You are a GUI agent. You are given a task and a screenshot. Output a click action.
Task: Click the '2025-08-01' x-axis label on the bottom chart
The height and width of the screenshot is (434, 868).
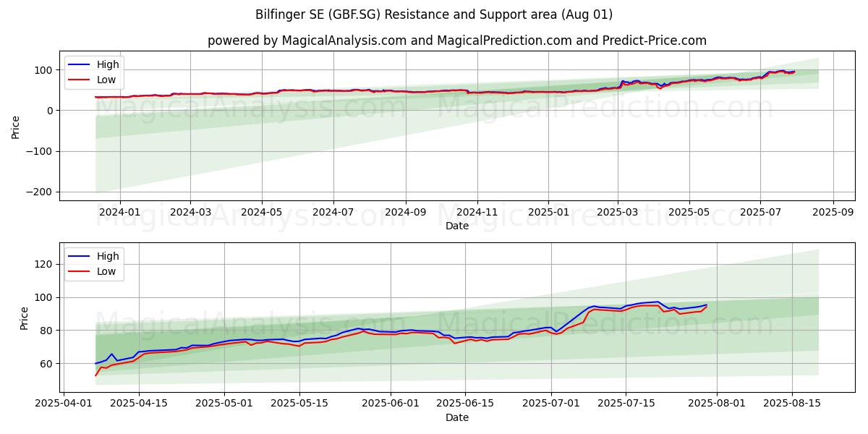717,404
